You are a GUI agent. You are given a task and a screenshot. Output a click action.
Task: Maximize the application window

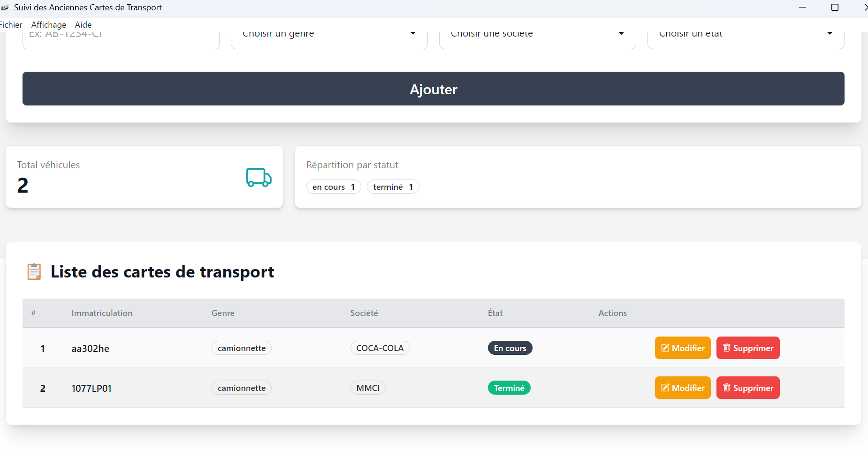[x=835, y=7]
